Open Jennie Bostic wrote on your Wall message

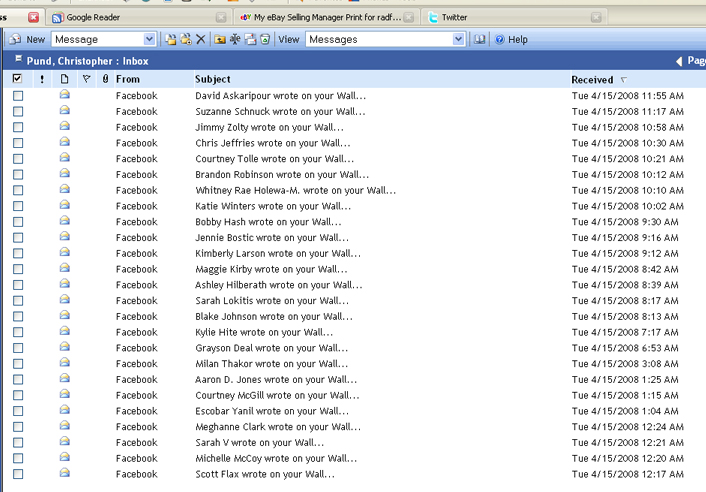click(272, 238)
